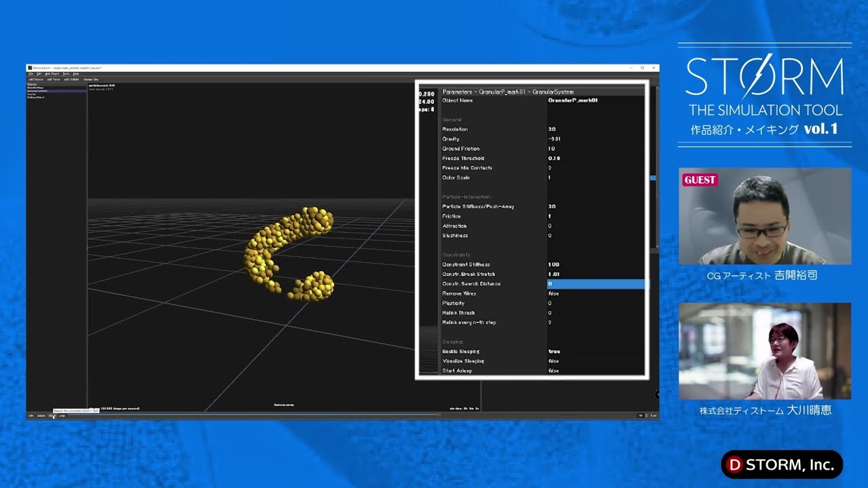Toggle Visualize Sleeping false value
This screenshot has width=868, height=488.
point(597,361)
